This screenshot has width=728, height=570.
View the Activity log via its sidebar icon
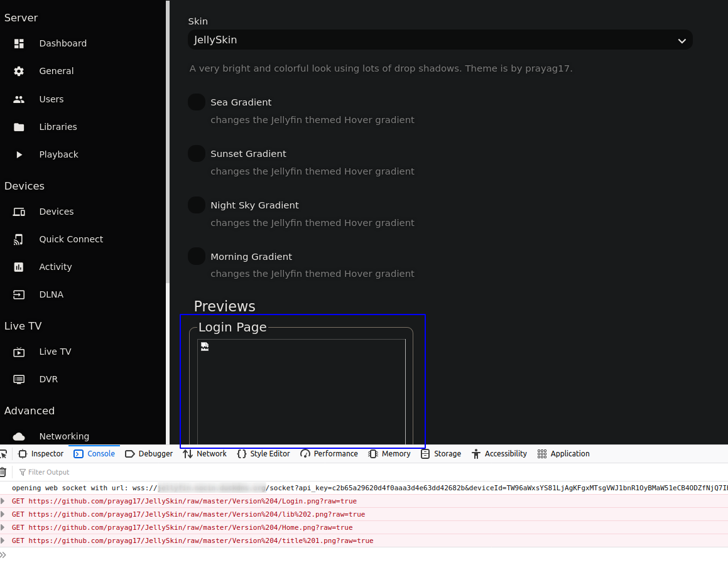[18, 267]
